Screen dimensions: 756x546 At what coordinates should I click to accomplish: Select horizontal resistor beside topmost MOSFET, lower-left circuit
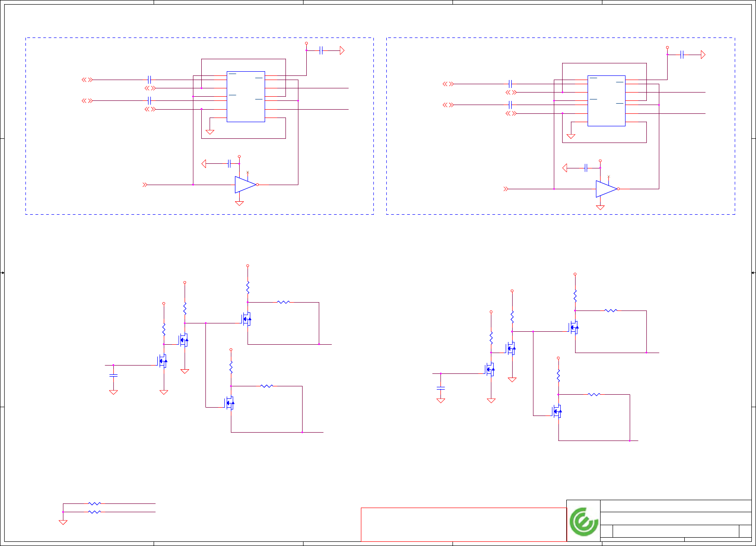[x=284, y=302]
